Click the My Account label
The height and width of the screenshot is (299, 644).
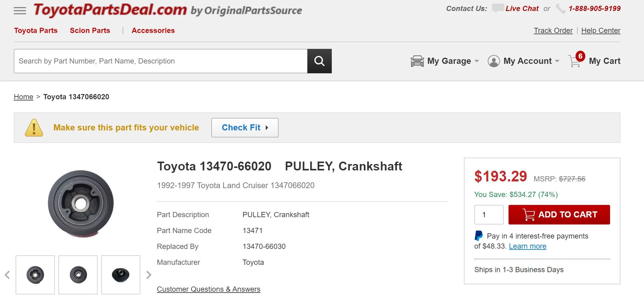[527, 61]
